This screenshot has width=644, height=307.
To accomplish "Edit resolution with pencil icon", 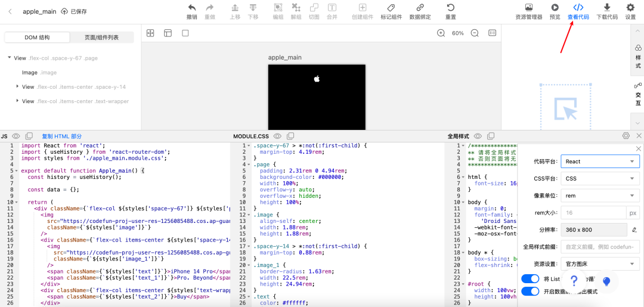I will tap(634, 230).
